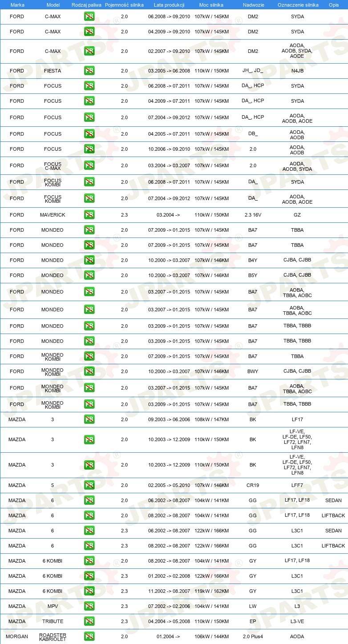348x644 pixels.
Task: Click the Lata produkcji column header
Action: click(x=169, y=5)
